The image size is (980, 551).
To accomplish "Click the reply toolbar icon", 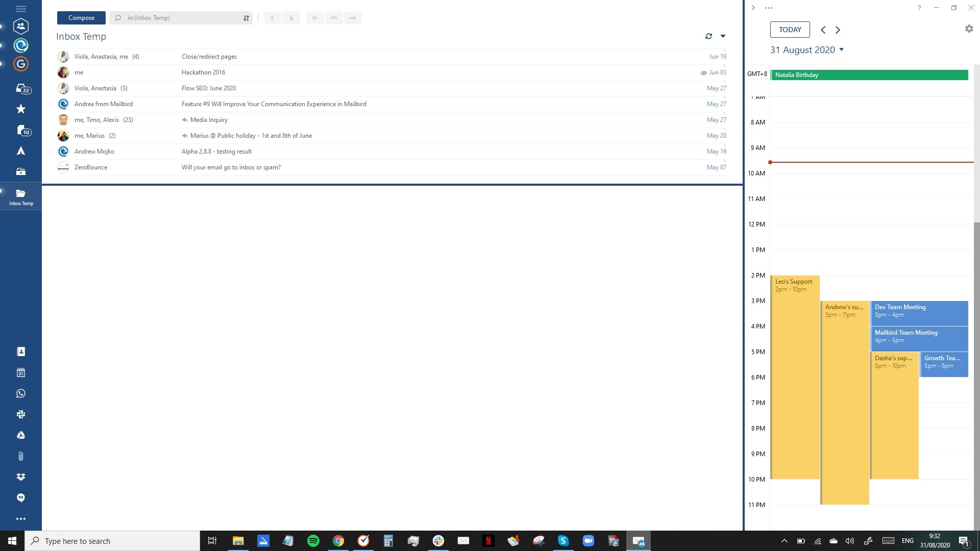I will (315, 18).
